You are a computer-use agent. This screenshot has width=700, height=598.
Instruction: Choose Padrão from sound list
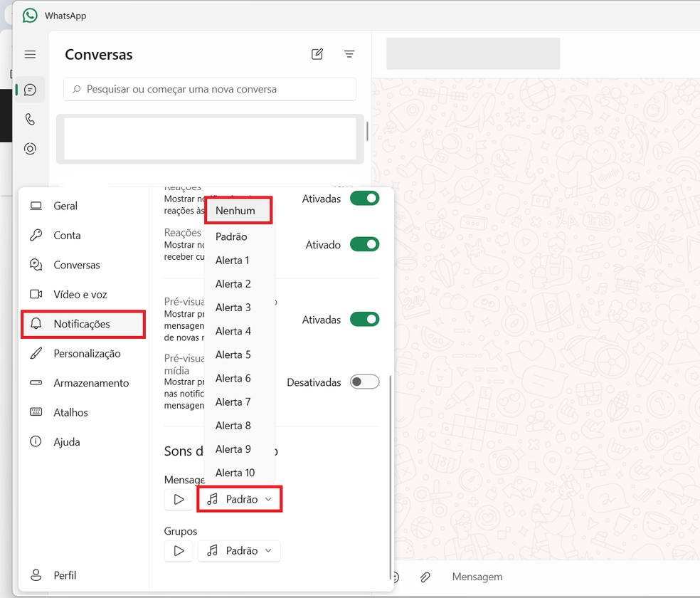239,236
